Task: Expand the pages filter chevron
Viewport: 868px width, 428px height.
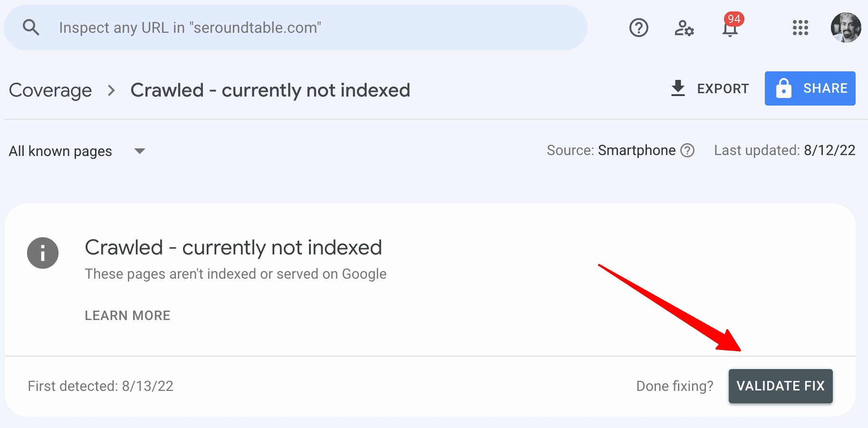Action: (x=139, y=151)
